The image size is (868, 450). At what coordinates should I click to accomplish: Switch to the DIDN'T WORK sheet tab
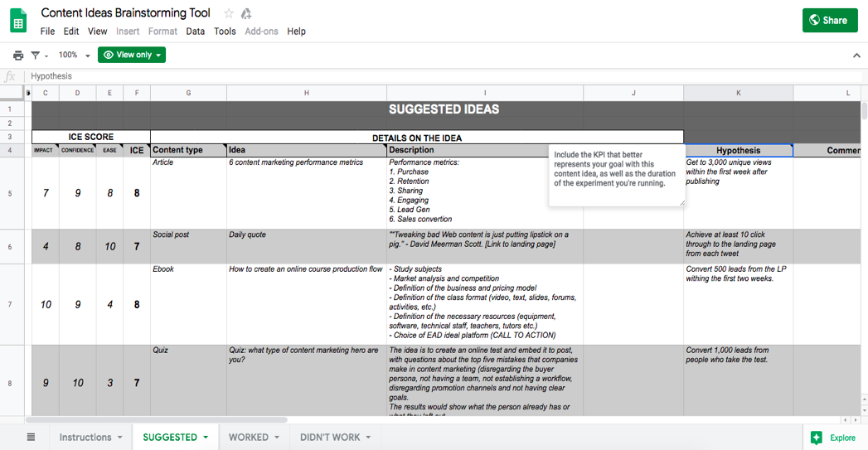pyautogui.click(x=330, y=438)
